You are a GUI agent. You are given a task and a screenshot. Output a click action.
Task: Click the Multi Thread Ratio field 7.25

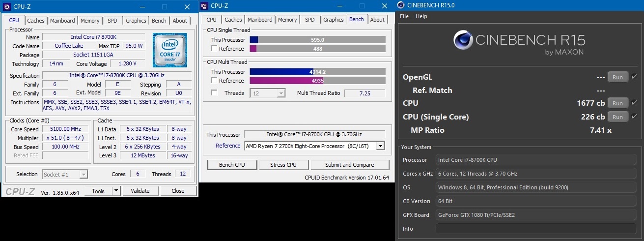pos(364,93)
